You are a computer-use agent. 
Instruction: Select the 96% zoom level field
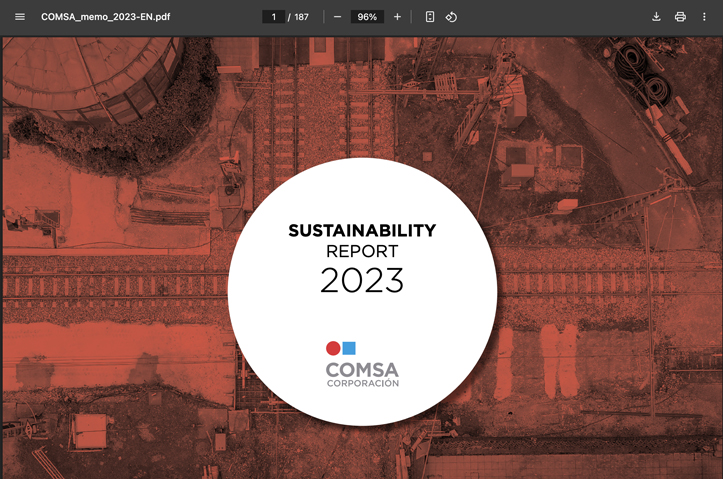[x=367, y=17]
